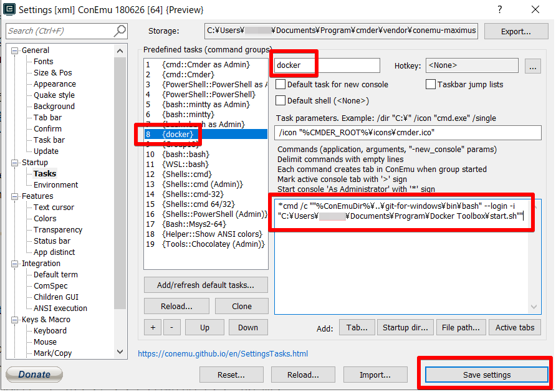Select task {bash::mintty}
The height and width of the screenshot is (392, 556).
click(206, 115)
